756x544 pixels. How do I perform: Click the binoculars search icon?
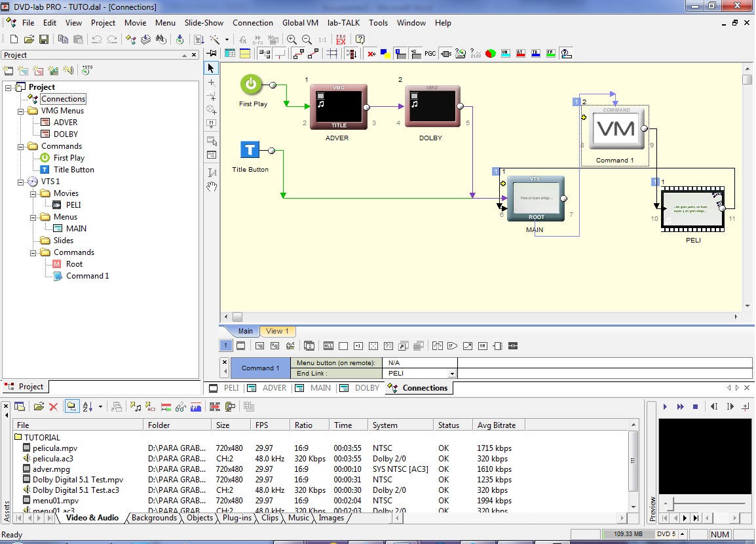point(160,39)
